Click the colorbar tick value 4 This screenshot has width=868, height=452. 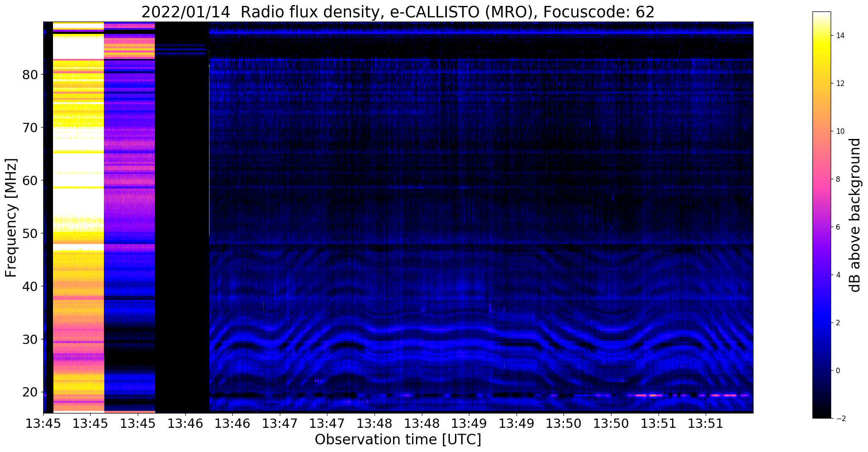(838, 275)
